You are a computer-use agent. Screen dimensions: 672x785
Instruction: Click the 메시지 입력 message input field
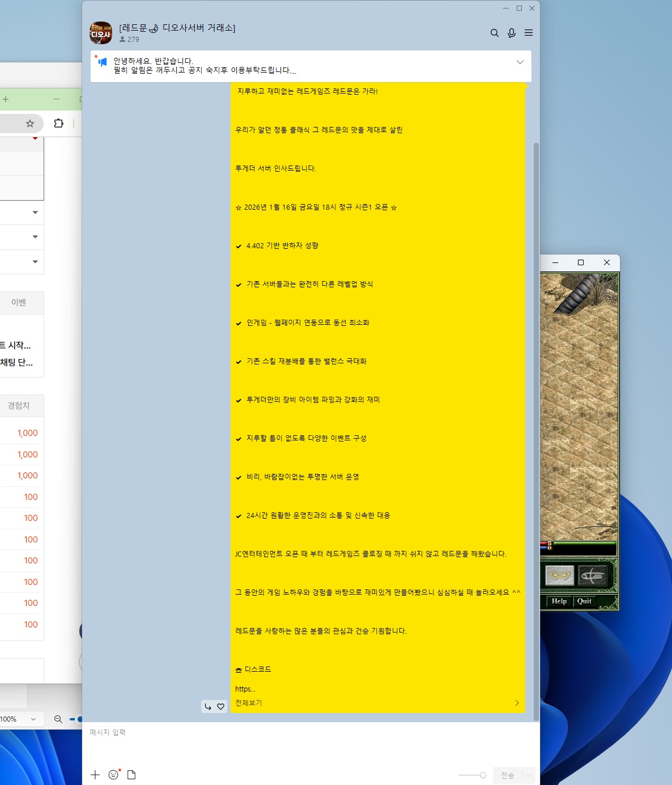[311, 742]
